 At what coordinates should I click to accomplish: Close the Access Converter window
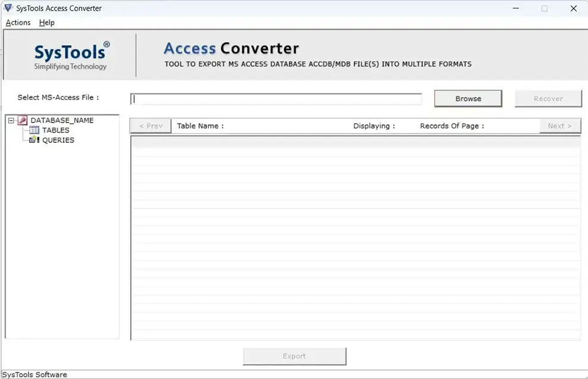pyautogui.click(x=573, y=8)
